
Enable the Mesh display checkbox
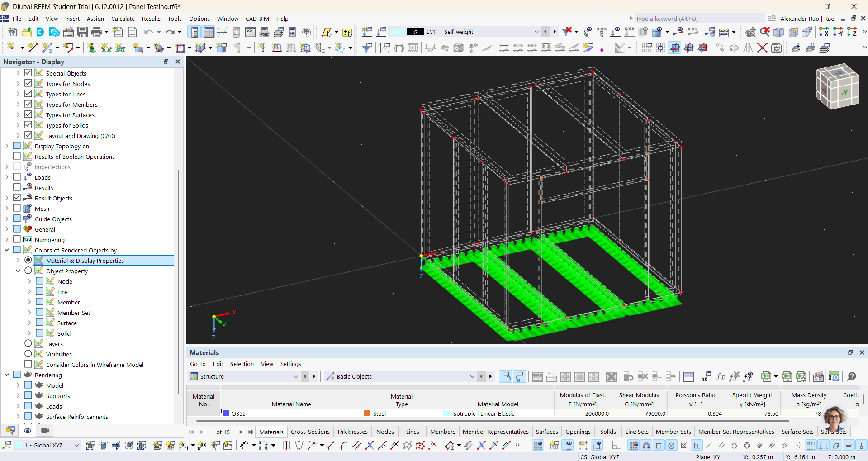(x=17, y=208)
